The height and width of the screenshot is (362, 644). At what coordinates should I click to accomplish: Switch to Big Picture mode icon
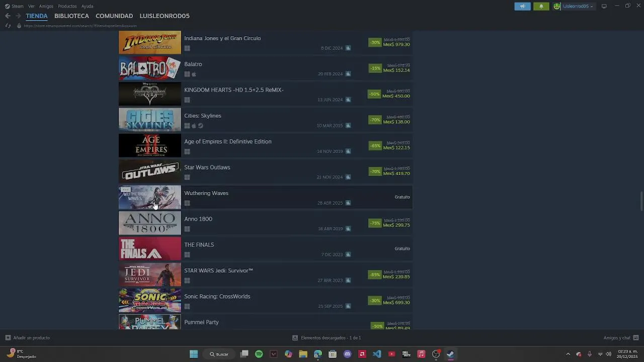[x=604, y=6]
